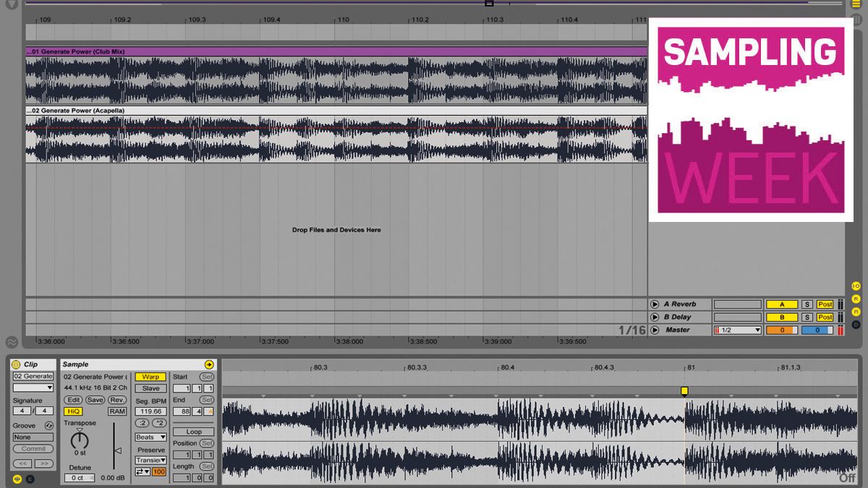Click the yellow R icon on the right edge
The width and height of the screenshot is (868, 488).
point(856,299)
